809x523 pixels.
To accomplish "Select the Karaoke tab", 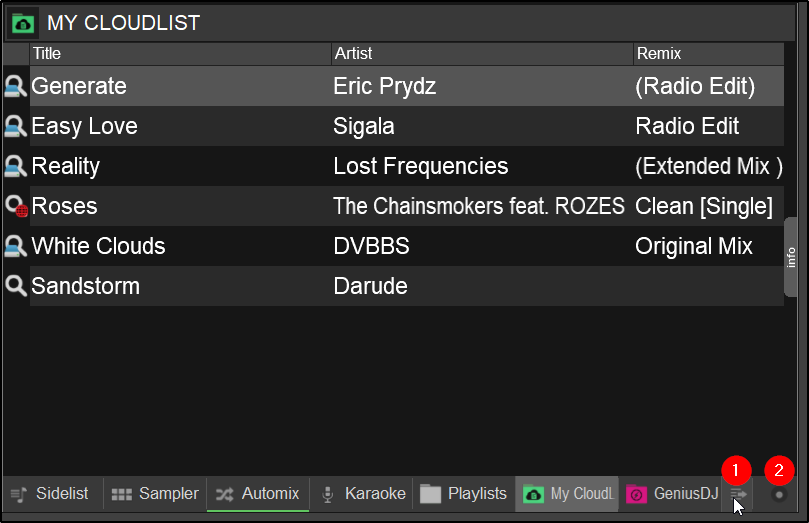I will (361, 494).
